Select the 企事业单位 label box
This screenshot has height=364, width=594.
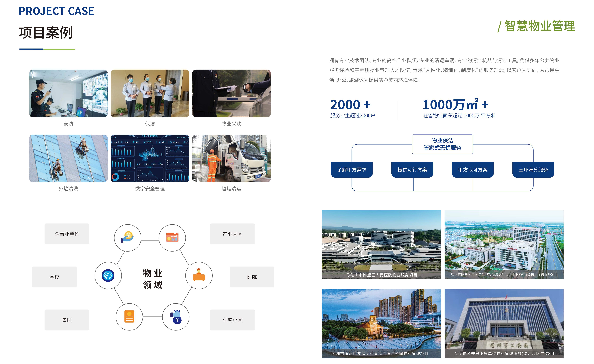pos(67,234)
